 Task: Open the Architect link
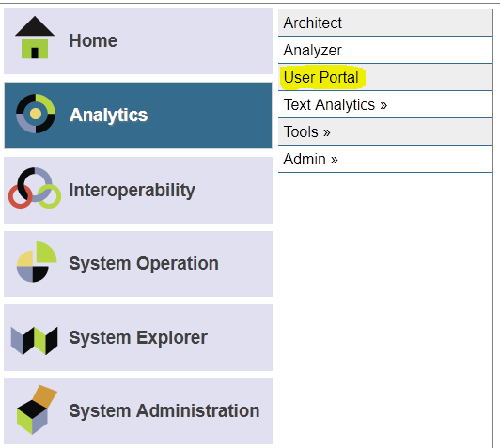(x=312, y=23)
